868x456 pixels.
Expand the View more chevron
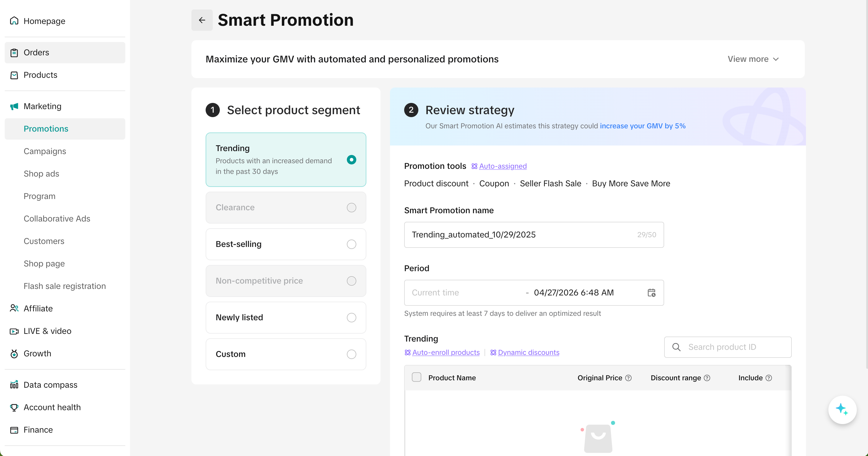[776, 59]
